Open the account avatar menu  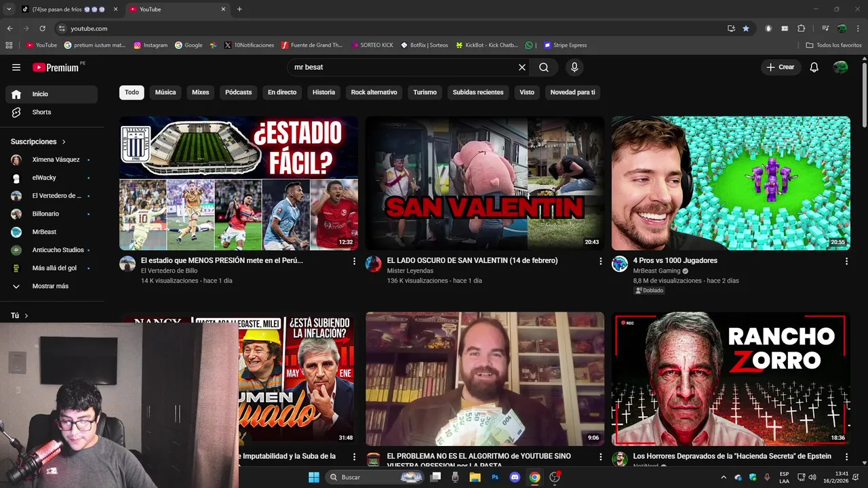click(840, 67)
